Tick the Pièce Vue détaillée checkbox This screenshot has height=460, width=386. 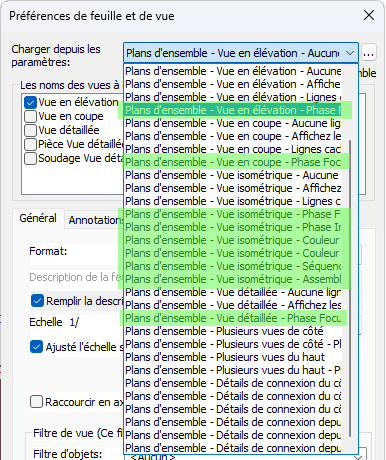(30, 144)
